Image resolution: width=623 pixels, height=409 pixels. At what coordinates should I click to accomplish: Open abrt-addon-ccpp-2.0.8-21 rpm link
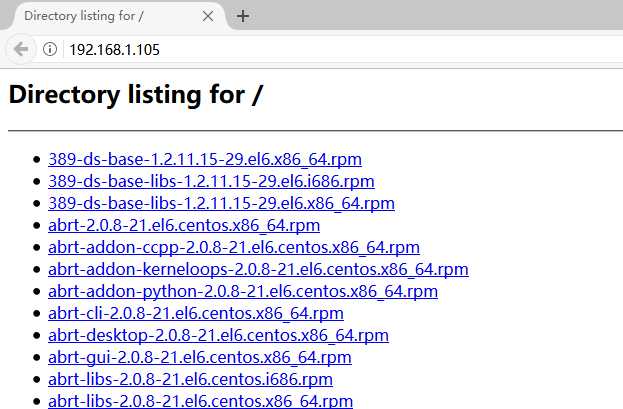234,247
